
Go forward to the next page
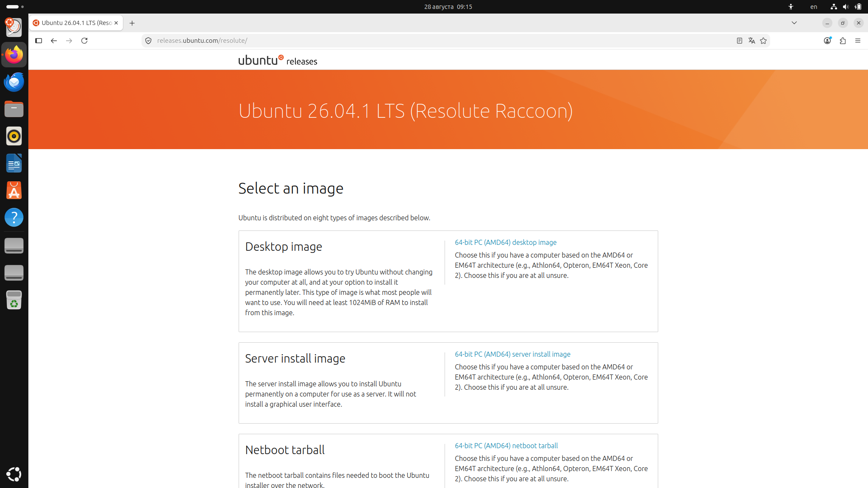click(69, 41)
